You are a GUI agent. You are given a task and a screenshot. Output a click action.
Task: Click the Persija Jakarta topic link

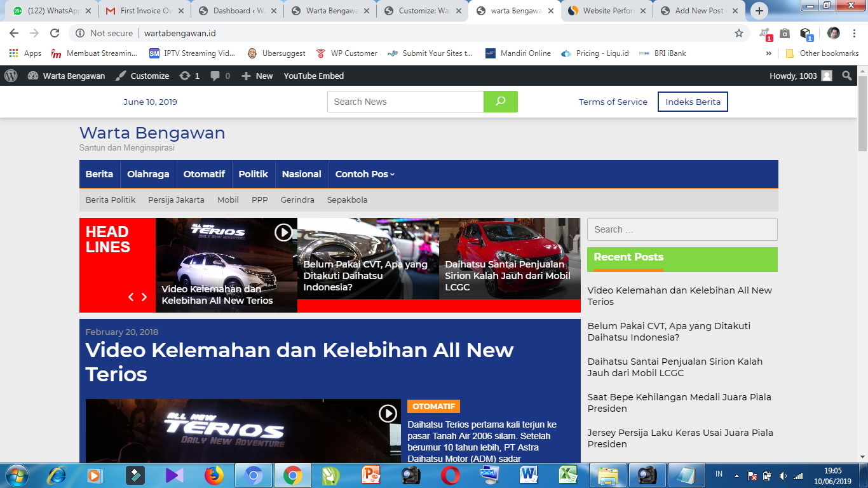pyautogui.click(x=176, y=200)
